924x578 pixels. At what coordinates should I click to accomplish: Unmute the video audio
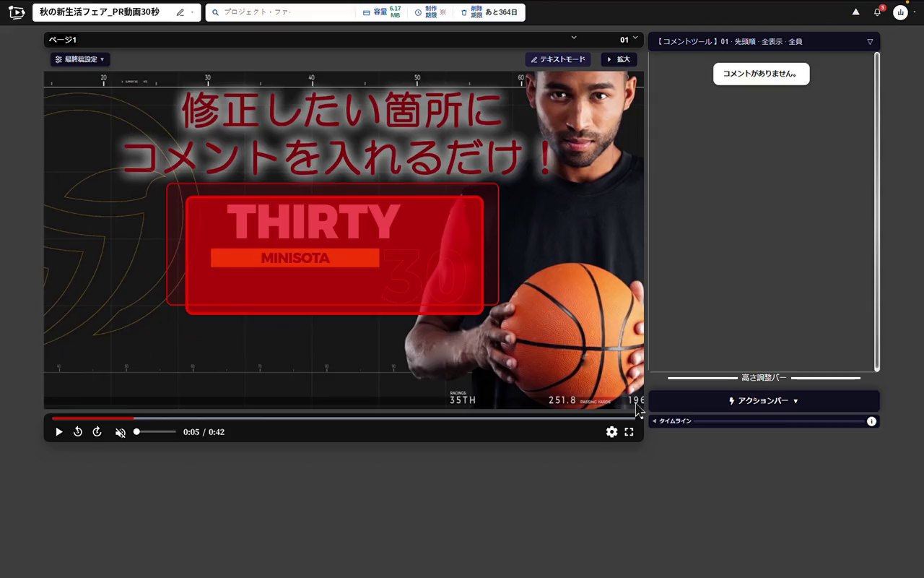tap(121, 432)
